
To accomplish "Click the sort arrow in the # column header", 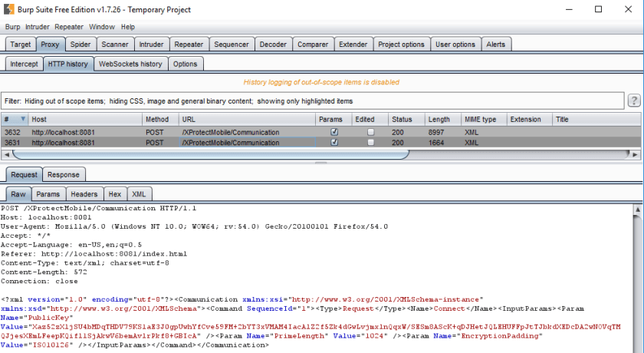I will [23, 120].
